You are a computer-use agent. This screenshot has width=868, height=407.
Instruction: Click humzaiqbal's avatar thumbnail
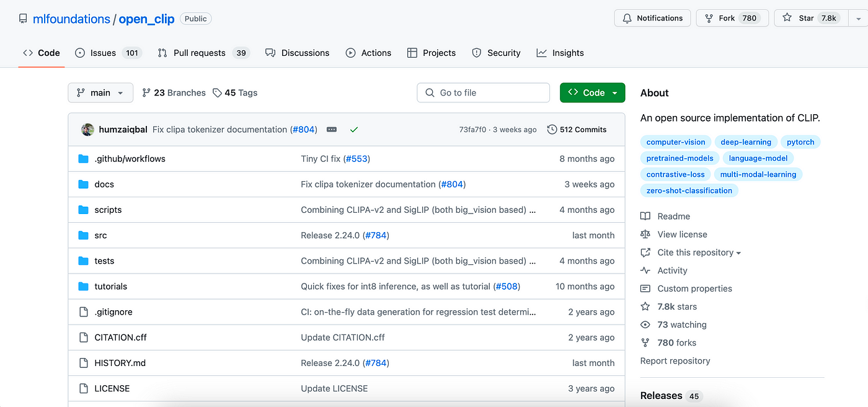(87, 130)
